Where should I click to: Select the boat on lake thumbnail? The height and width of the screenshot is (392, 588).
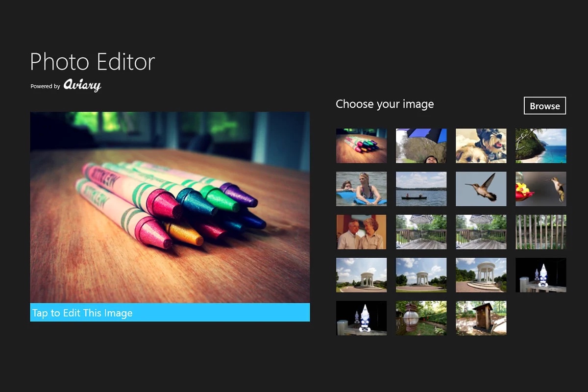click(x=421, y=189)
